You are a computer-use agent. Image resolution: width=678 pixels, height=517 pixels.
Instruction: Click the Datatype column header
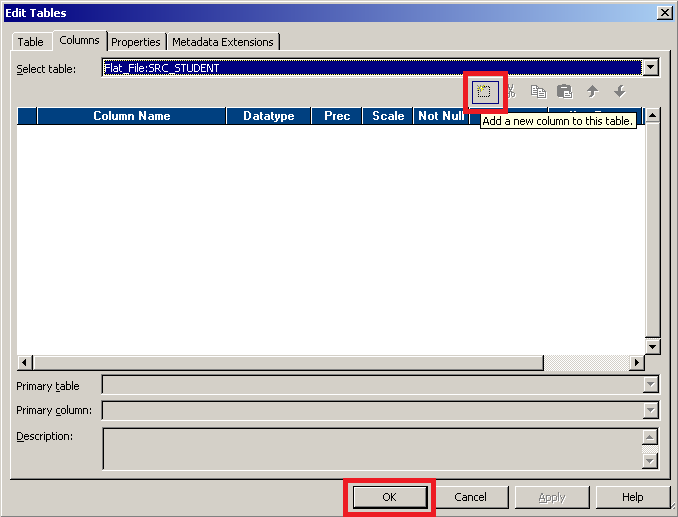(269, 116)
